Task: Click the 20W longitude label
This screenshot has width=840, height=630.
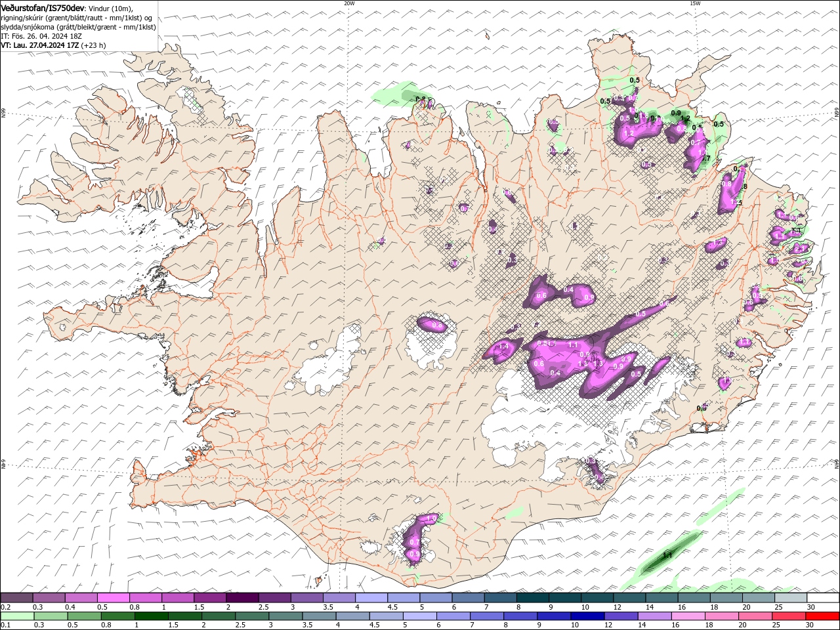Action: pyautogui.click(x=349, y=3)
